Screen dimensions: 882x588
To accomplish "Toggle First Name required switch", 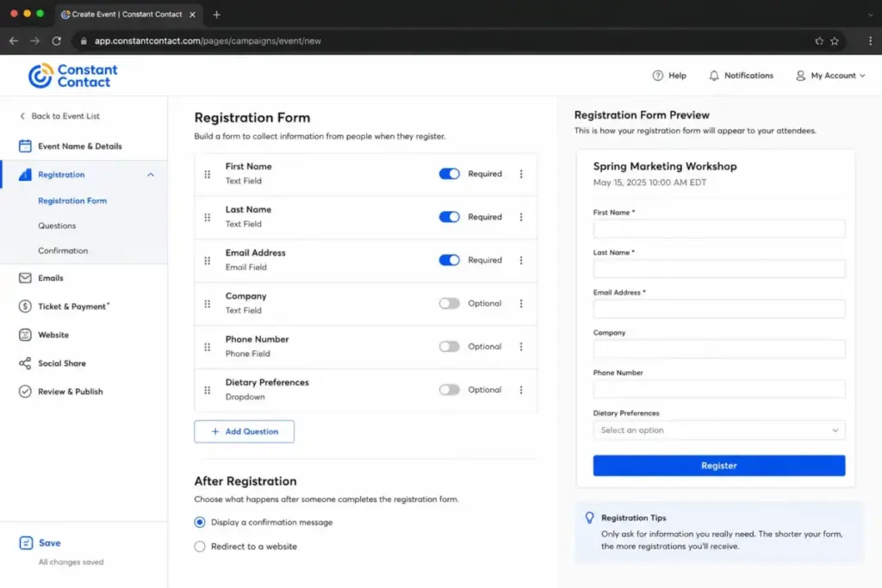I will click(x=449, y=174).
